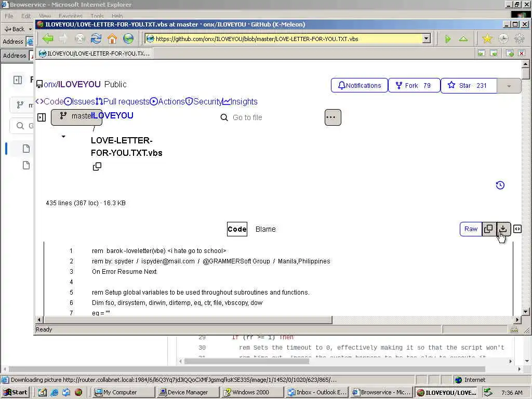Open File menu in Internet Explorer
The image size is (532, 399).
[9, 16]
